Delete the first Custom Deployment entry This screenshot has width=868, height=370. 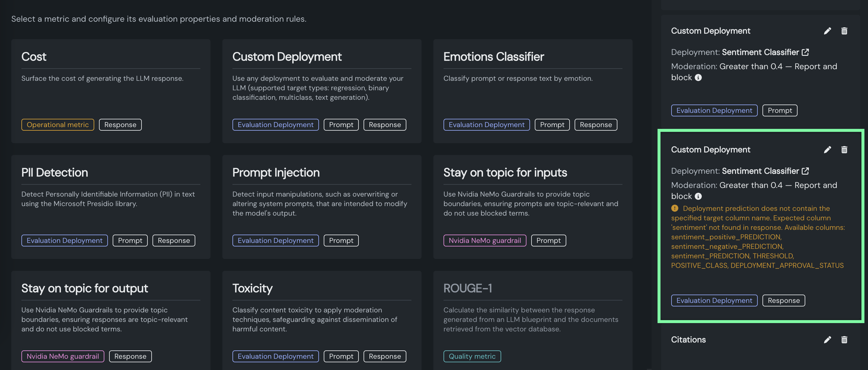pos(844,31)
